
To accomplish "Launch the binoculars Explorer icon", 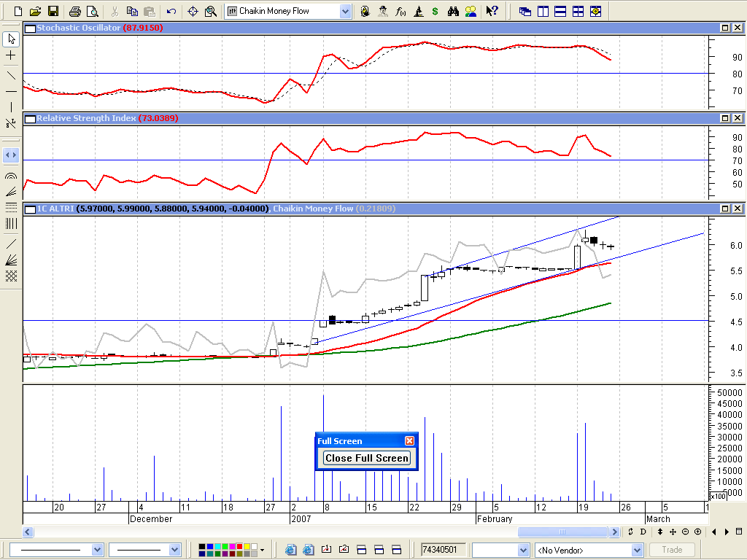I will (x=453, y=11).
